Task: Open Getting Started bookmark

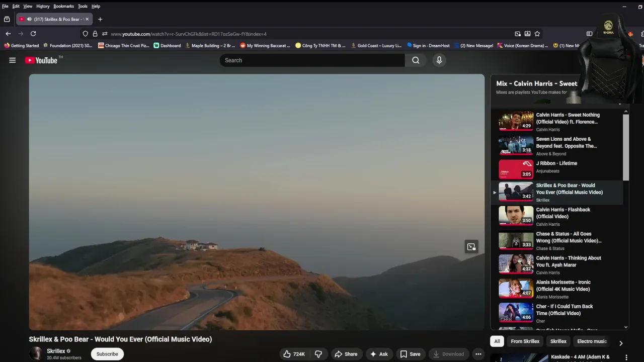Action: [21, 45]
